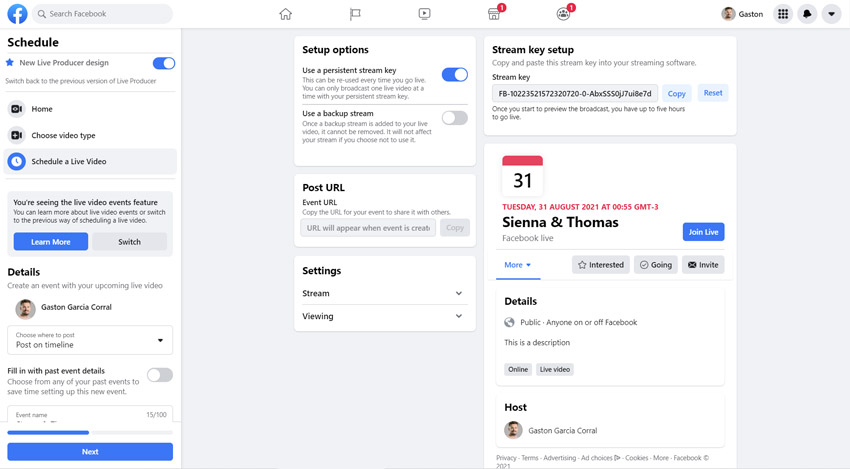Copy the stream key
The width and height of the screenshot is (850, 469).
point(677,93)
